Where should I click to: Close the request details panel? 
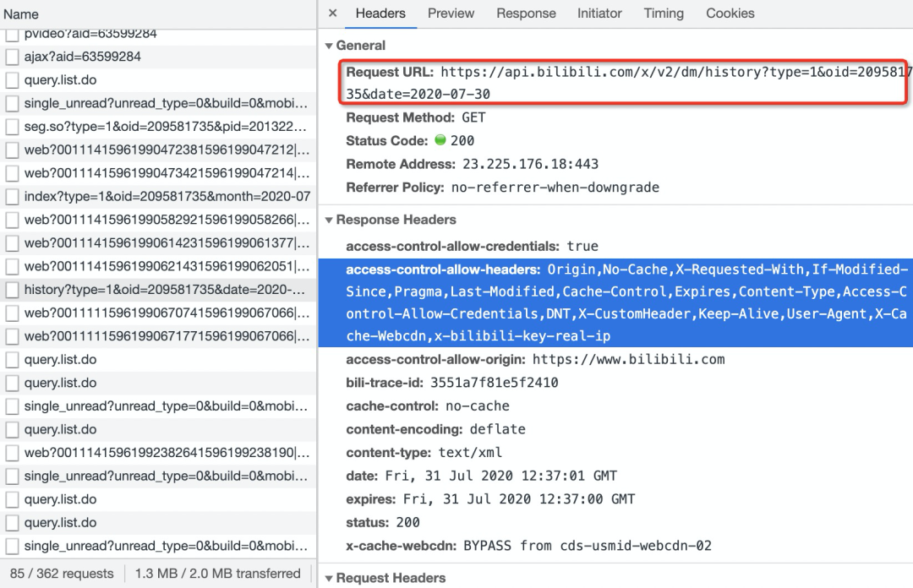[332, 14]
